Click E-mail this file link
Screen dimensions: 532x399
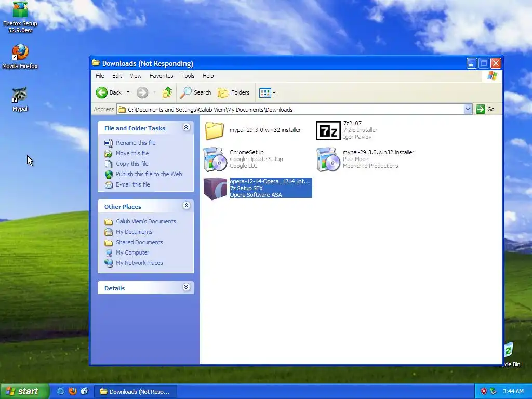click(132, 184)
